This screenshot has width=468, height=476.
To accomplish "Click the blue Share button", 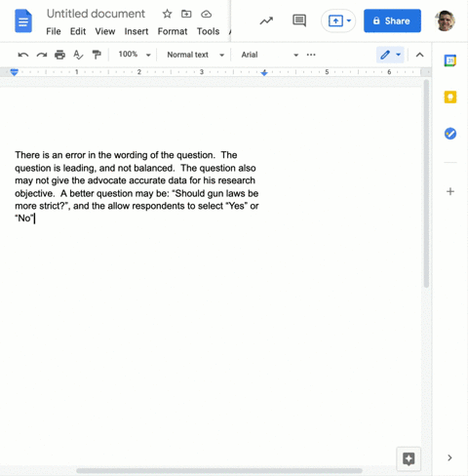I will (392, 20).
